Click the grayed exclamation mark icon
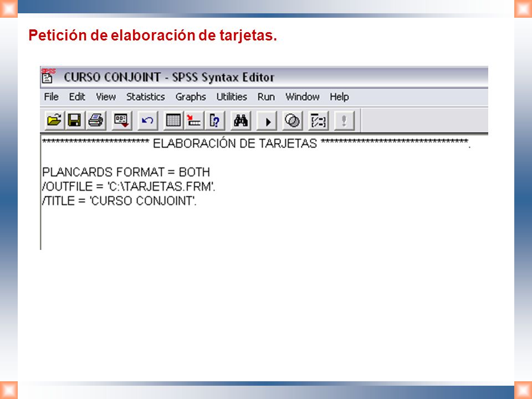 pyautogui.click(x=344, y=120)
